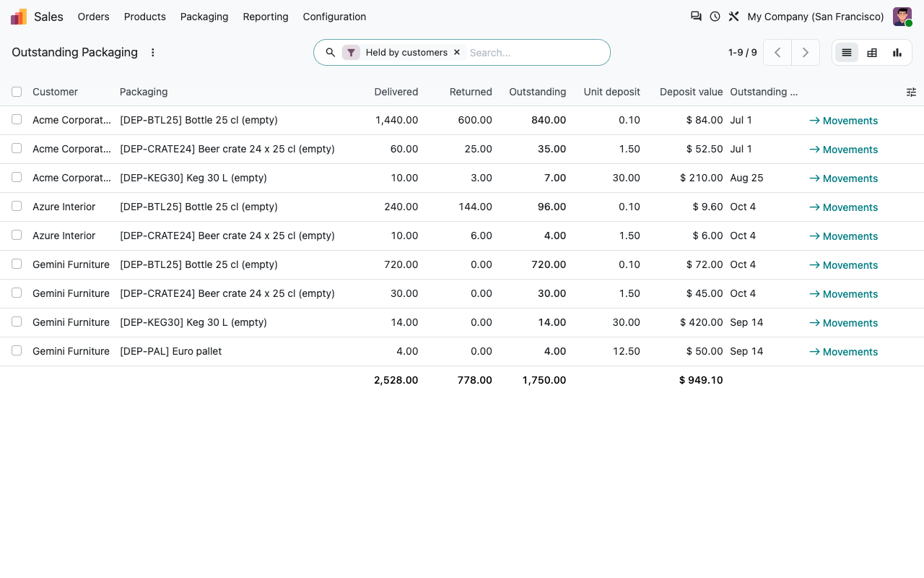The width and height of the screenshot is (924, 578).
Task: Open the Reporting menu
Action: (266, 17)
